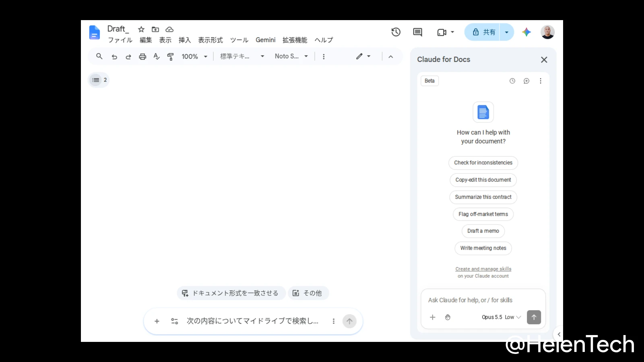The height and width of the screenshot is (362, 644).
Task: Open 編集 menu
Action: (146, 40)
